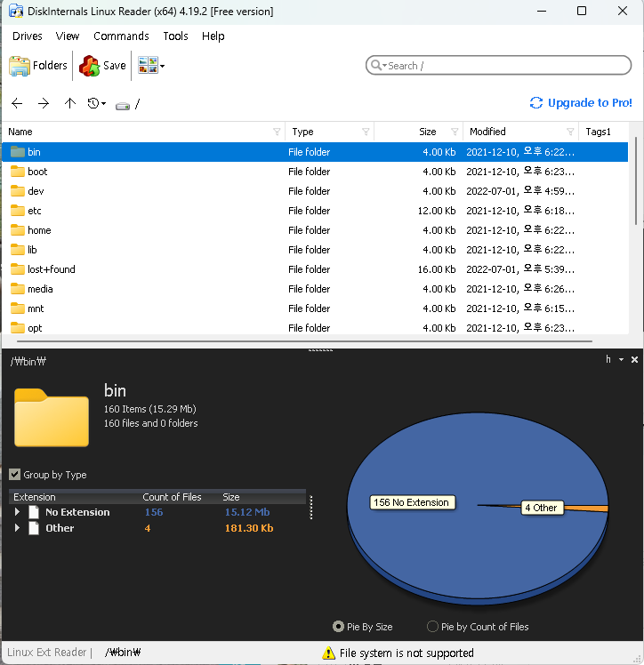
Task: Click the file list vertical scrollbar
Action: tap(635, 181)
